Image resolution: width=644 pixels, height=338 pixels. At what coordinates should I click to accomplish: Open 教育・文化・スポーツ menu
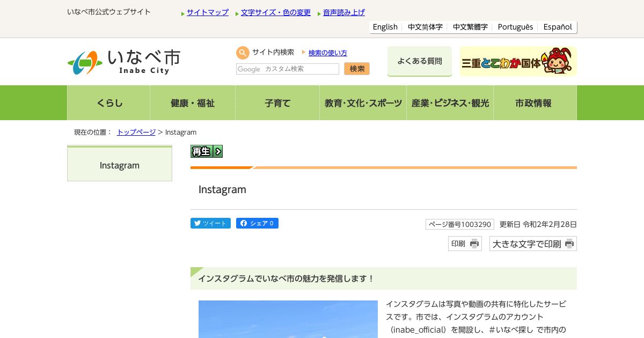363,103
